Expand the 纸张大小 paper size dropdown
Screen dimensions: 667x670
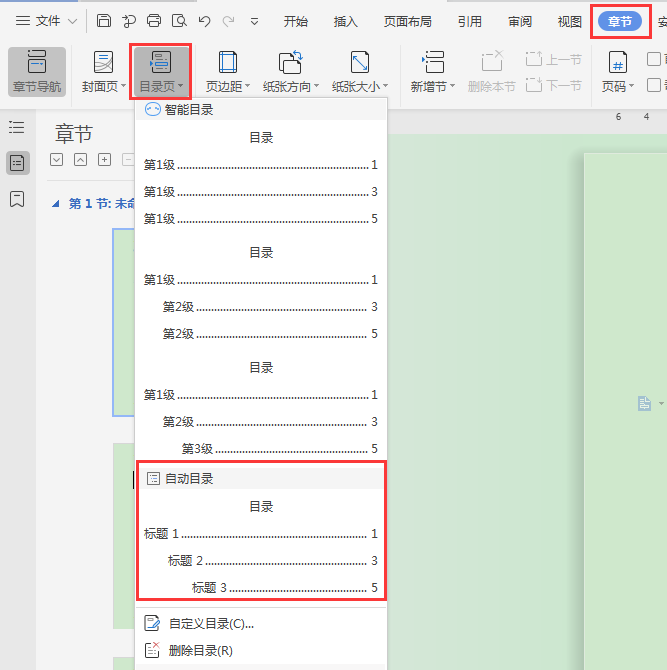pos(360,86)
